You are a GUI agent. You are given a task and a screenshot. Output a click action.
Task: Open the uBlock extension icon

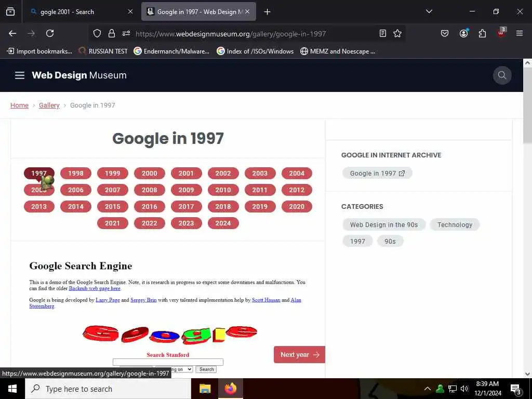pyautogui.click(x=501, y=33)
